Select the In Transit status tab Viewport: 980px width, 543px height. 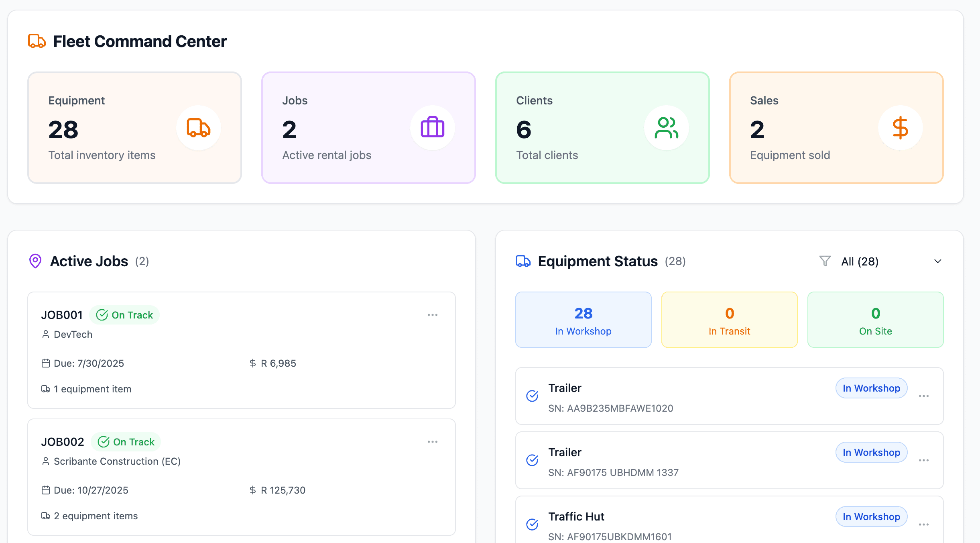(x=729, y=320)
